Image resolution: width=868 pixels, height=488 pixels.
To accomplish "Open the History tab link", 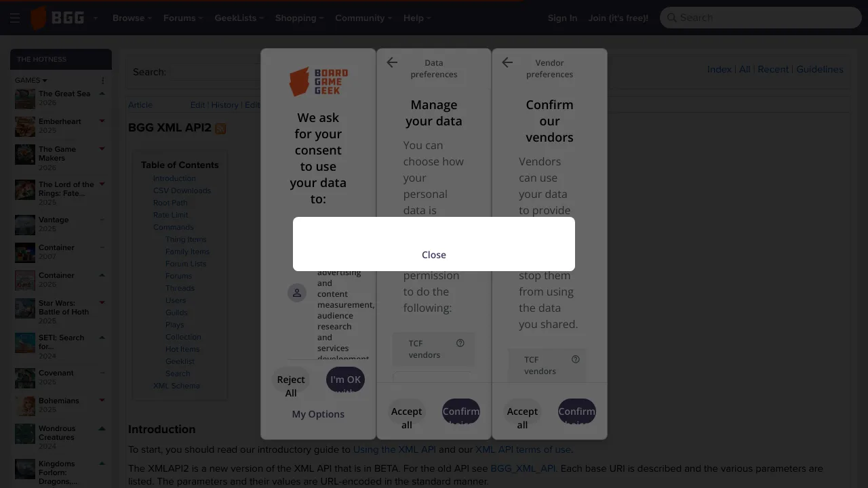I will pyautogui.click(x=224, y=105).
